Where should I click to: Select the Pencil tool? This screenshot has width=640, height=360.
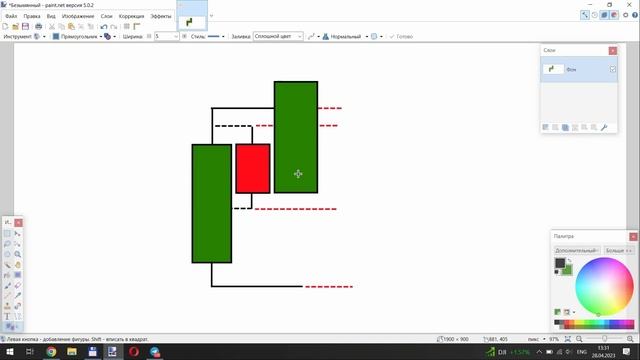click(x=7, y=296)
